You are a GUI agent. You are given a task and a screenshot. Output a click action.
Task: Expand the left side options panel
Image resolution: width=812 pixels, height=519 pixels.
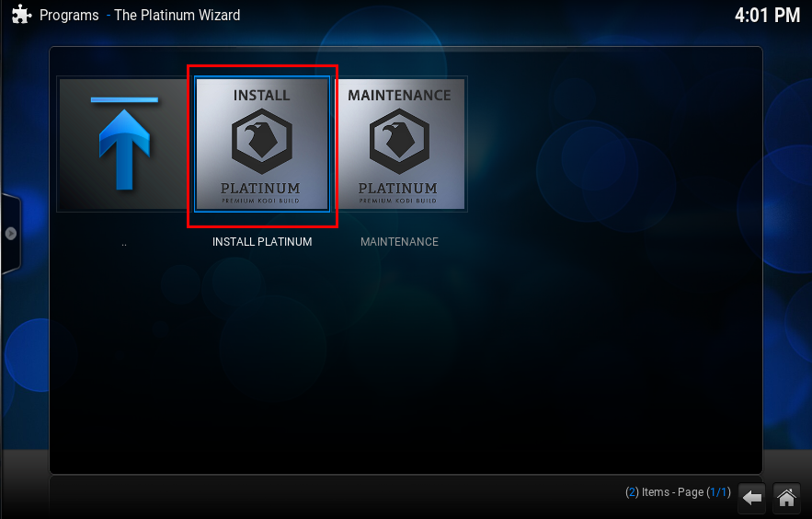pos(11,234)
